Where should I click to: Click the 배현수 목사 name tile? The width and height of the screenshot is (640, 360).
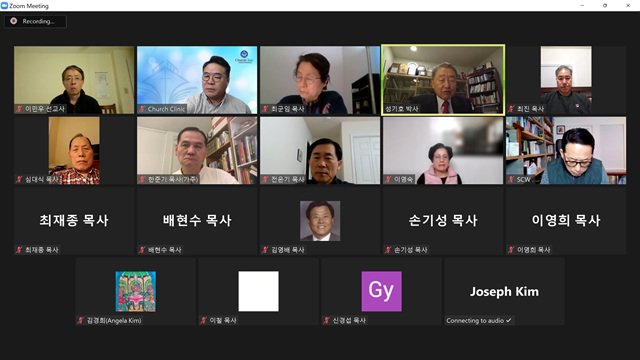pos(197,221)
